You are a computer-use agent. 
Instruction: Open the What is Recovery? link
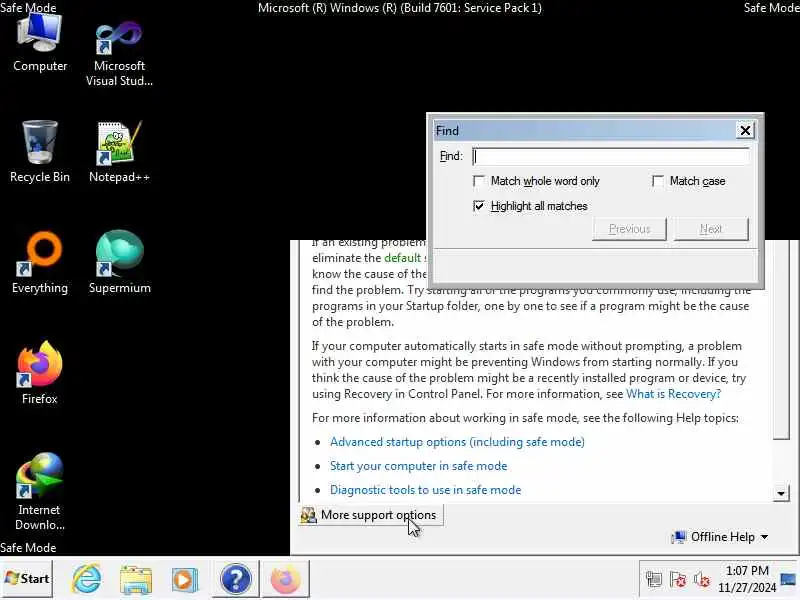click(x=673, y=394)
